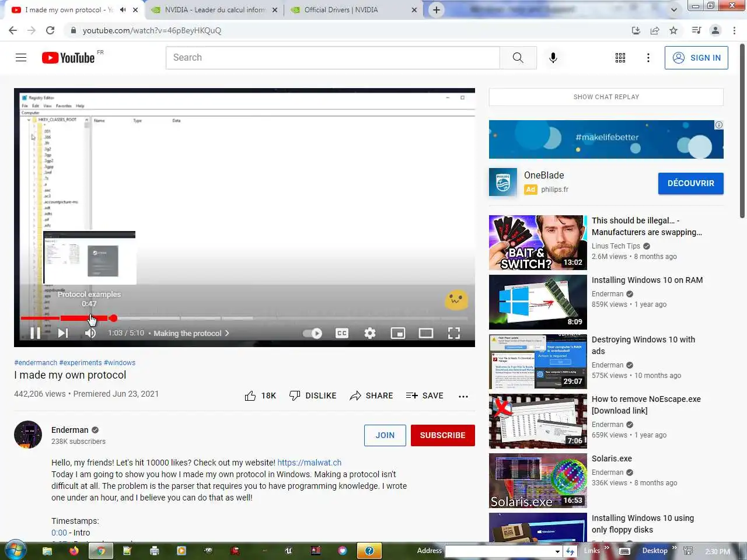Go back in browser history
This screenshot has height=560, width=747.
pos(13,30)
